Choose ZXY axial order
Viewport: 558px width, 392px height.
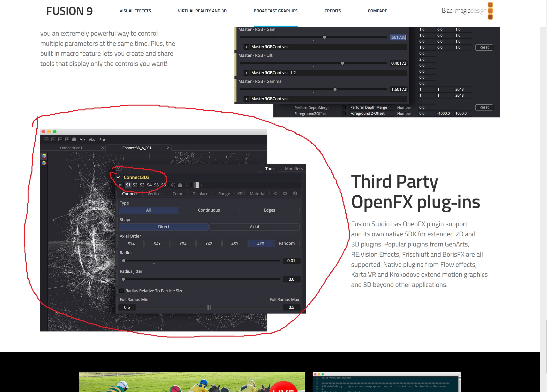pos(235,243)
